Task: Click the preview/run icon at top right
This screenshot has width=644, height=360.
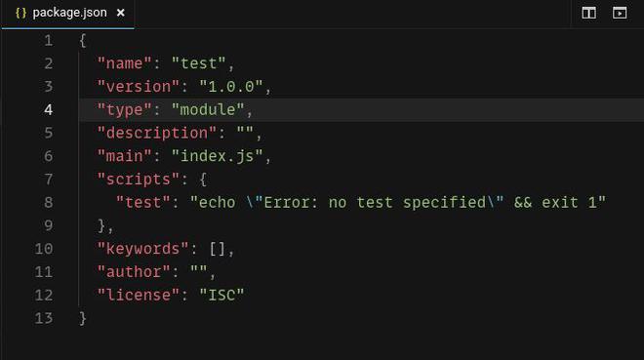Action: pos(620,13)
